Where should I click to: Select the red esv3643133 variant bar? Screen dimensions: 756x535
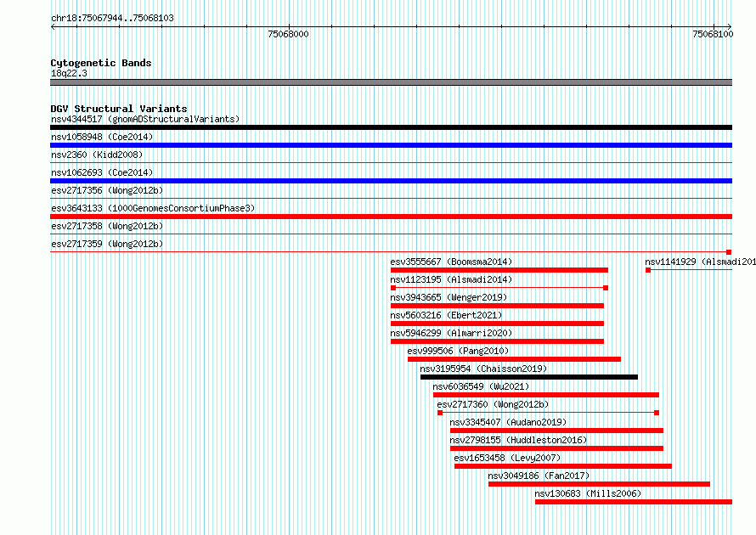click(391, 217)
